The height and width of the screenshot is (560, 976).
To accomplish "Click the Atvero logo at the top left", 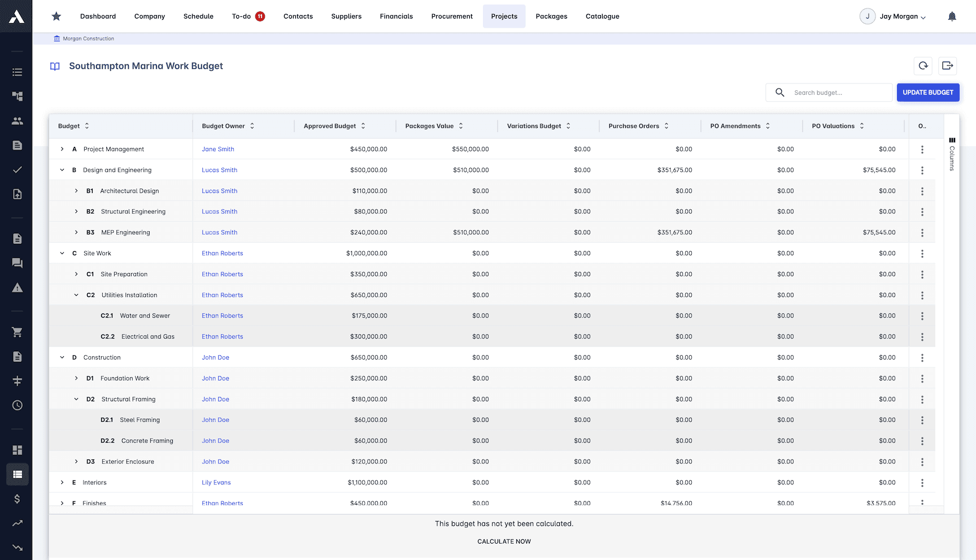I will pyautogui.click(x=16, y=16).
